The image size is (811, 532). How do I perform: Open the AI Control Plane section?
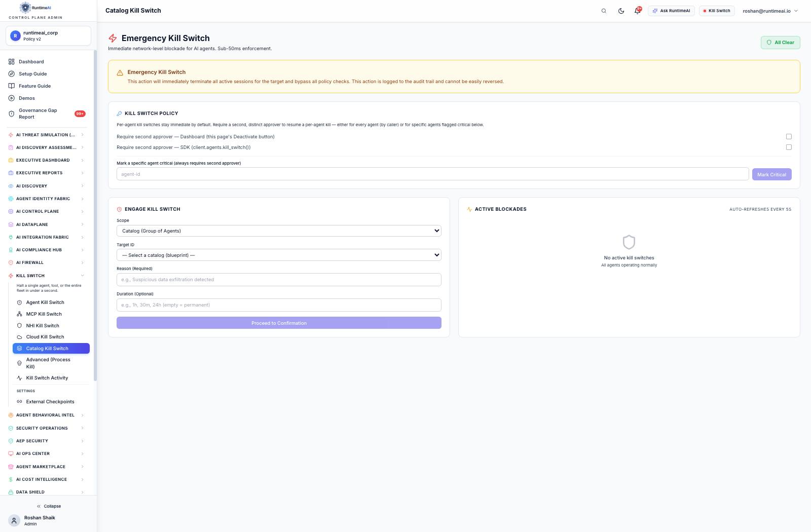tap(46, 211)
